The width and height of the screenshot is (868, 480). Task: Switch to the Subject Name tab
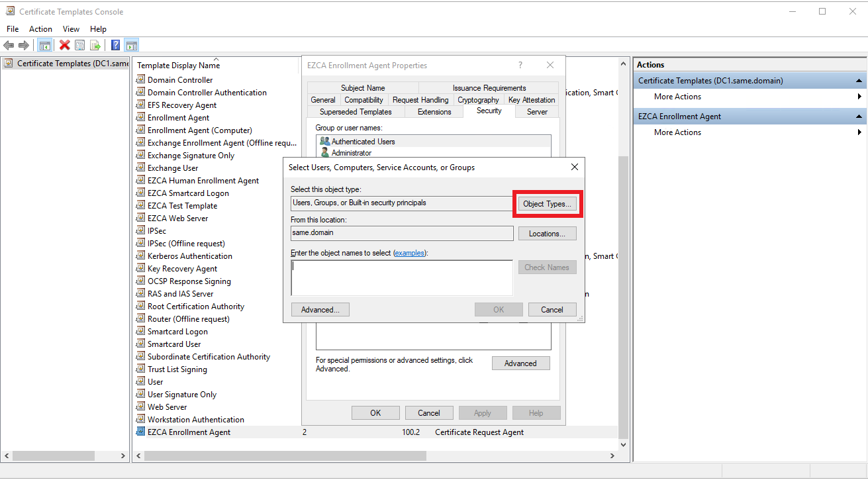pyautogui.click(x=363, y=87)
